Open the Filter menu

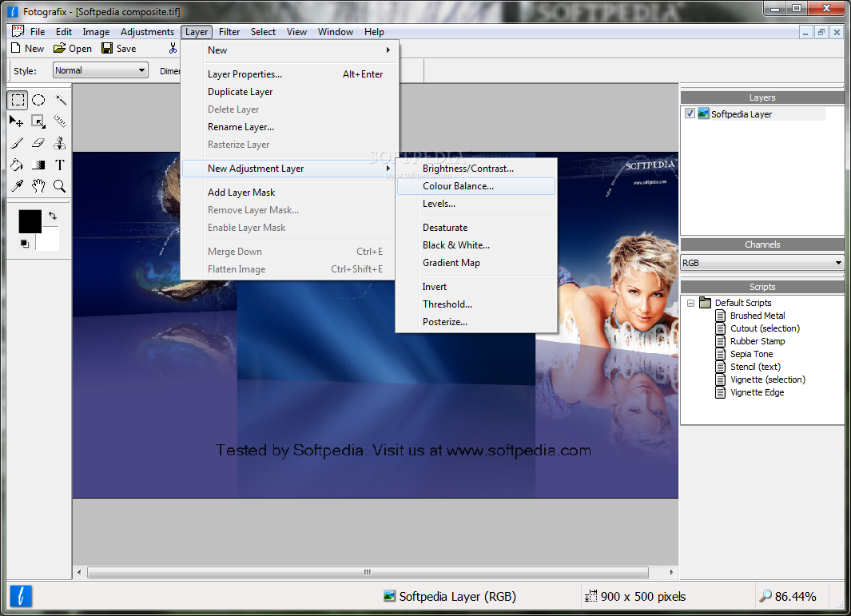[229, 31]
